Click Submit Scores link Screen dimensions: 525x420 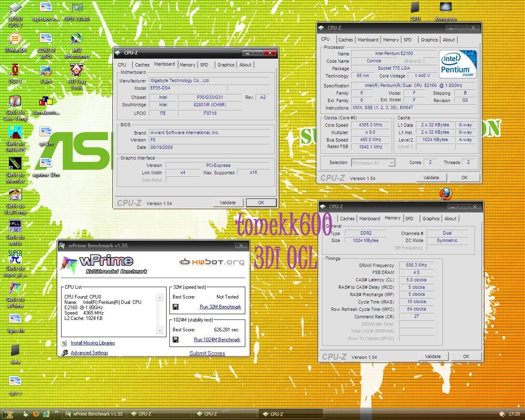[207, 353]
